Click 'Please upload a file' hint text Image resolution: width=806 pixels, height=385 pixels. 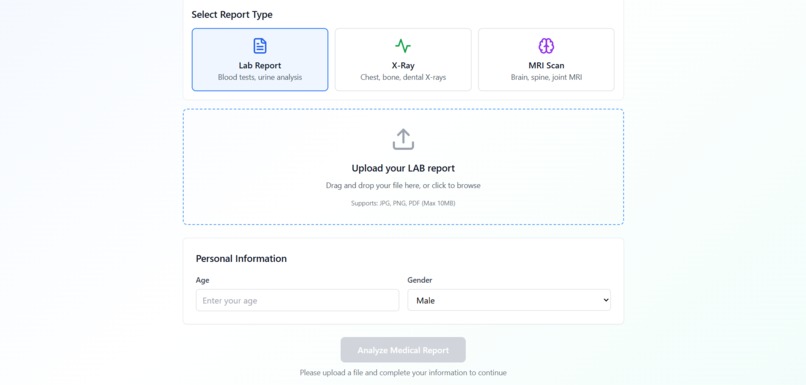point(403,373)
